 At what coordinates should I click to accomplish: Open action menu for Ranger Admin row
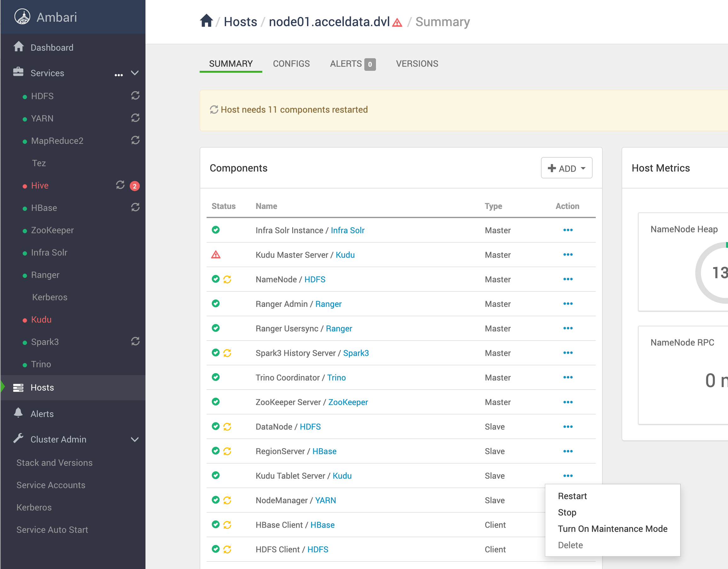tap(568, 303)
